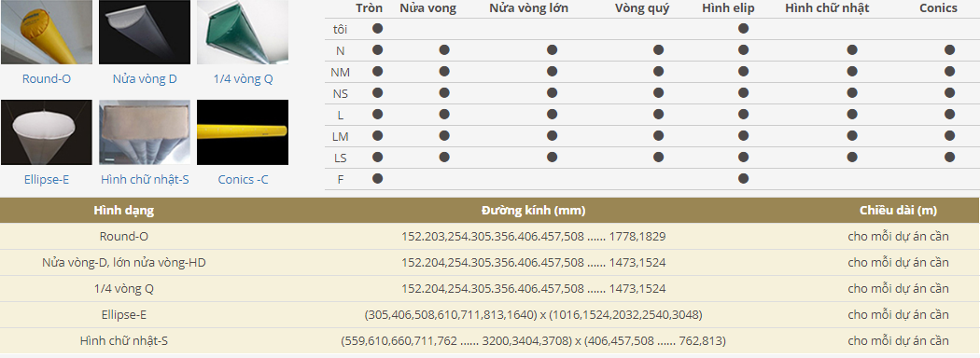Select the Đường kính (mm) table header

pyautogui.click(x=533, y=211)
